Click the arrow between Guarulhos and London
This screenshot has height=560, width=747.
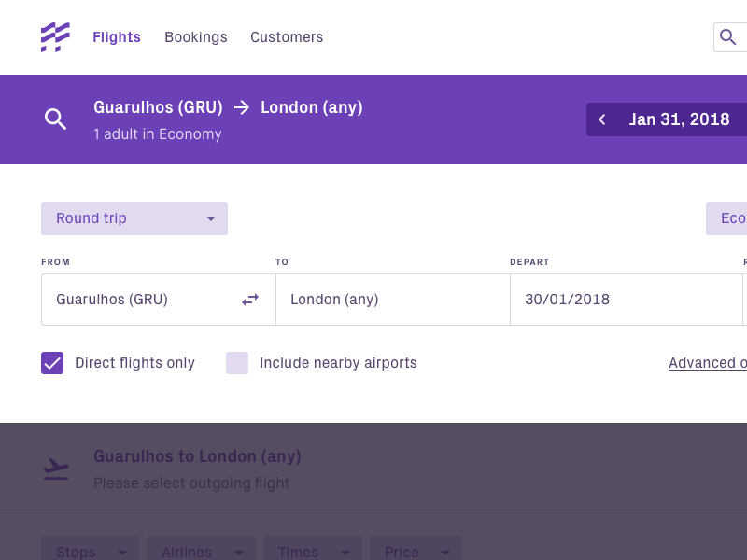point(242,107)
